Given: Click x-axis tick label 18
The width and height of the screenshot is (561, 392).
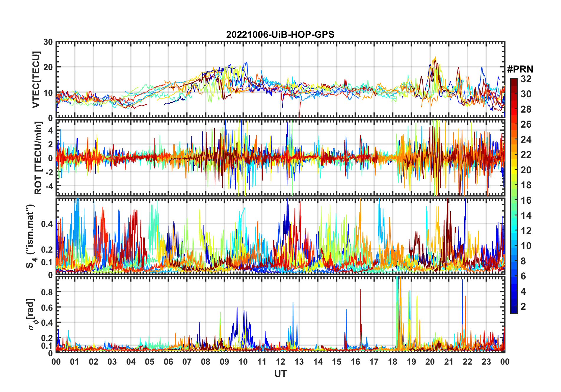Looking at the screenshot, I should point(393,362).
